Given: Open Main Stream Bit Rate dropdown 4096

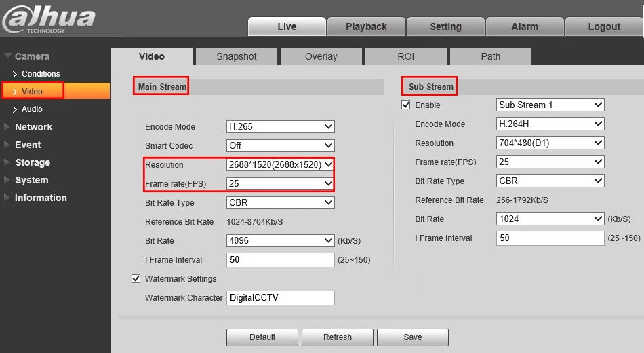Looking at the screenshot, I should pos(281,240).
